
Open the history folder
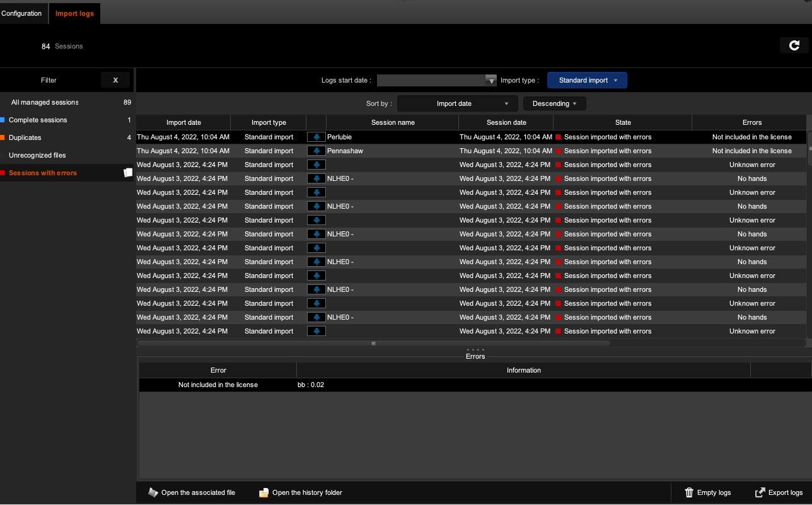(301, 492)
